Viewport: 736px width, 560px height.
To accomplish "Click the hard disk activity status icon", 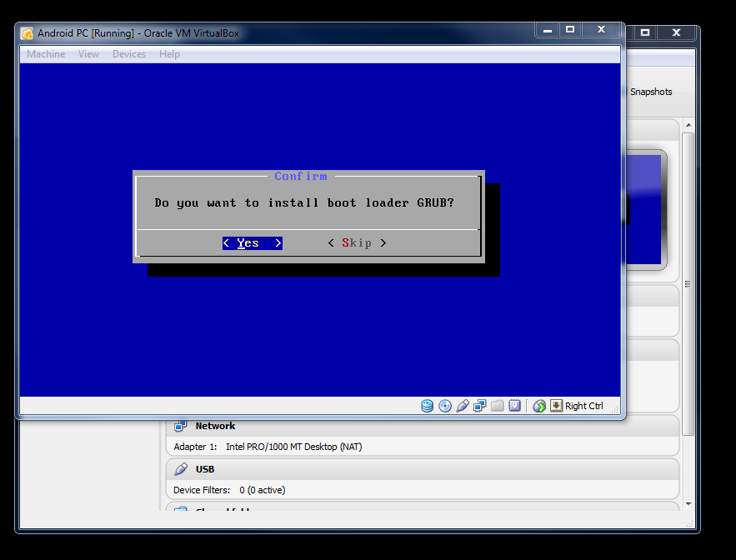I will click(x=427, y=406).
